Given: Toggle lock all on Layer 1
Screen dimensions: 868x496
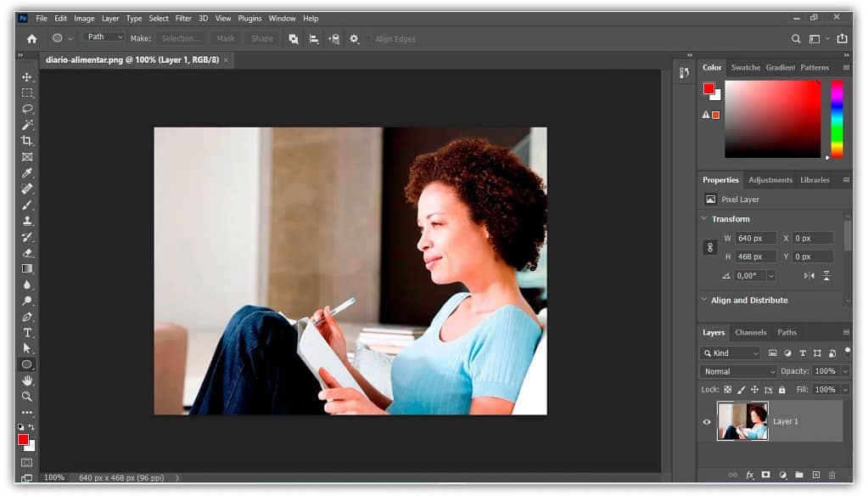Looking at the screenshot, I should click(x=781, y=389).
